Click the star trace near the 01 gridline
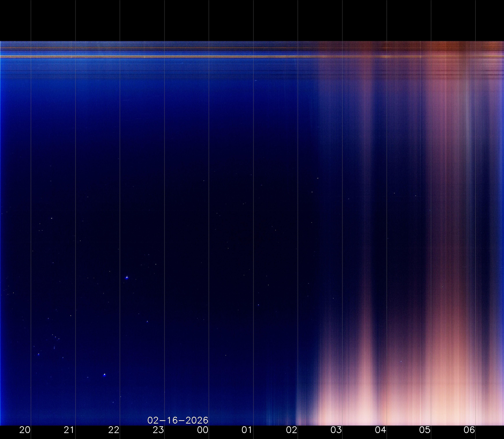 click(258, 305)
